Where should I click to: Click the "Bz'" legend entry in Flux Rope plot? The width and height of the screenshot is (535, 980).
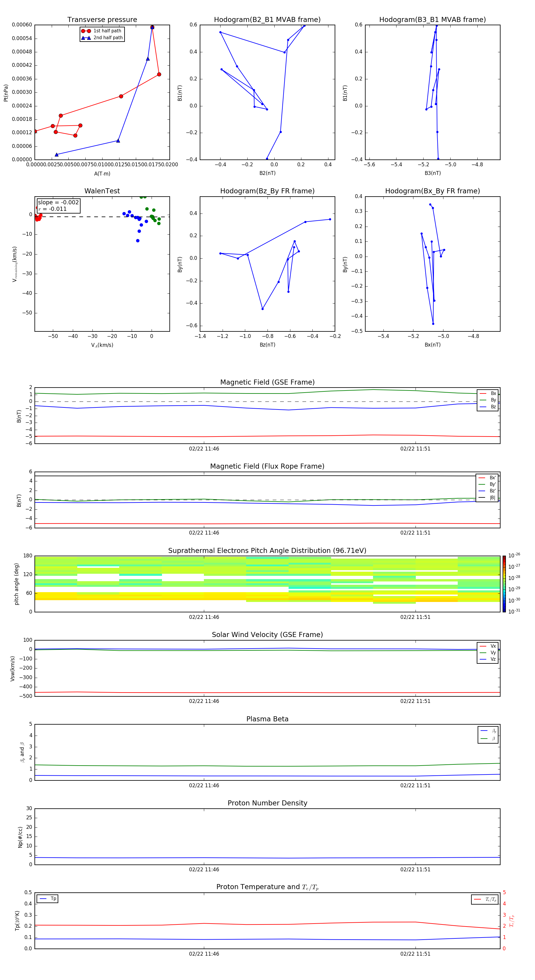tap(487, 491)
